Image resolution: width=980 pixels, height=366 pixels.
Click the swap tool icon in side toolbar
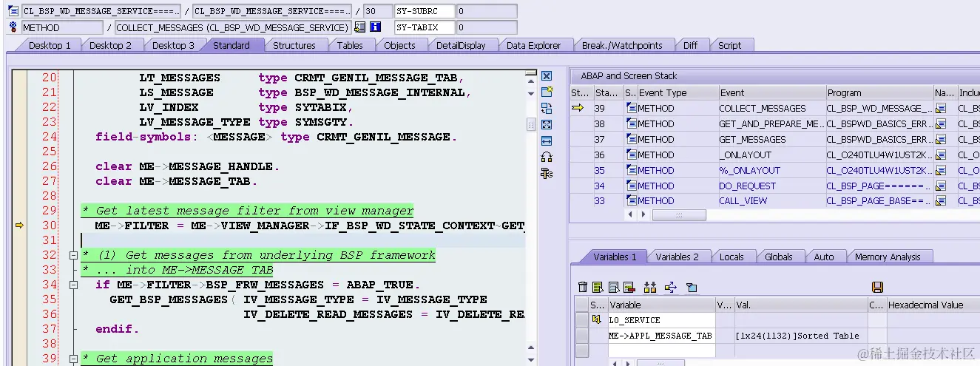[547, 108]
